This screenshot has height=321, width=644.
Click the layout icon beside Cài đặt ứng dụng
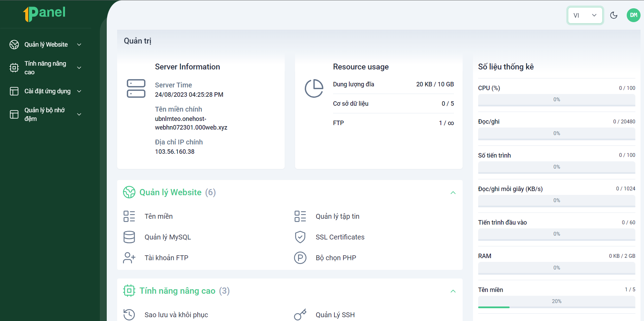click(x=14, y=91)
